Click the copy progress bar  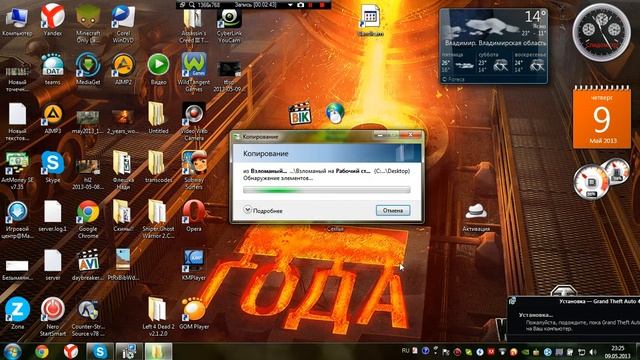pyautogui.click(x=327, y=190)
